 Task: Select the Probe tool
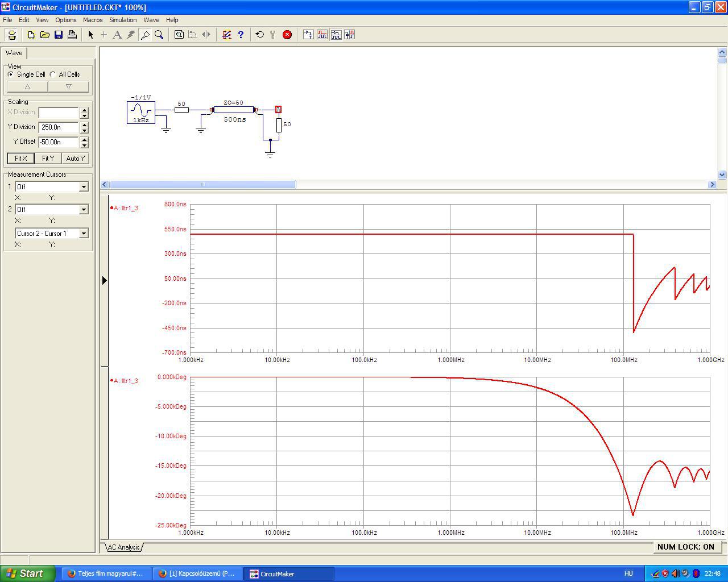[145, 35]
